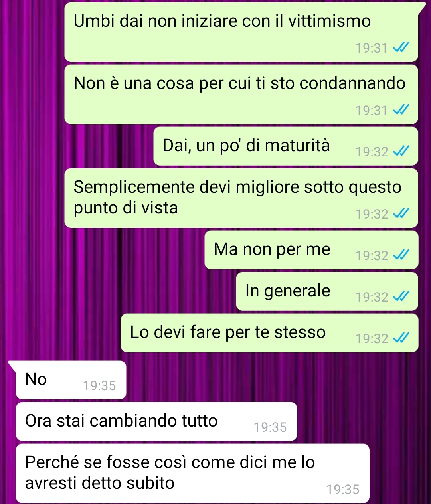Select the 'Ma non per me' message bubble

click(x=311, y=250)
